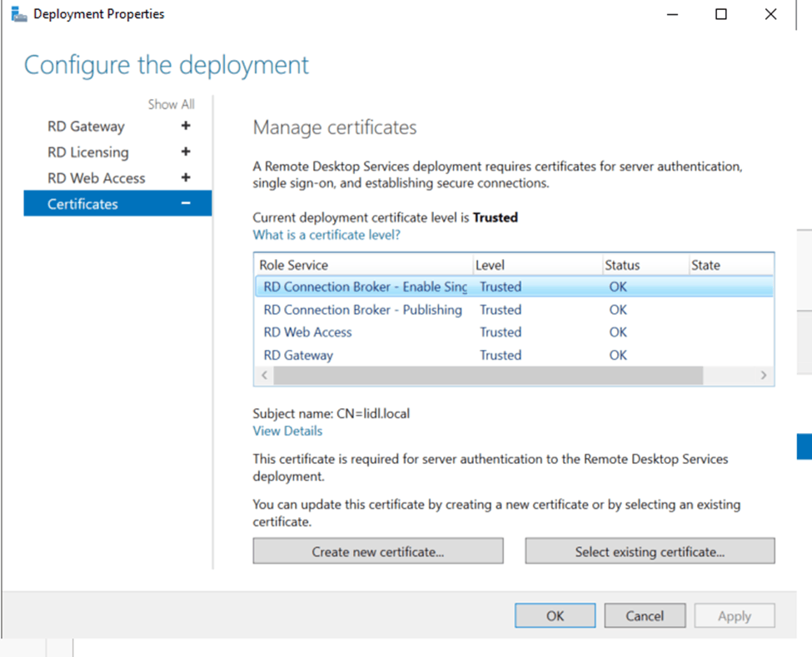Expand the RD Licensing section
812x657 pixels.
pyautogui.click(x=185, y=152)
